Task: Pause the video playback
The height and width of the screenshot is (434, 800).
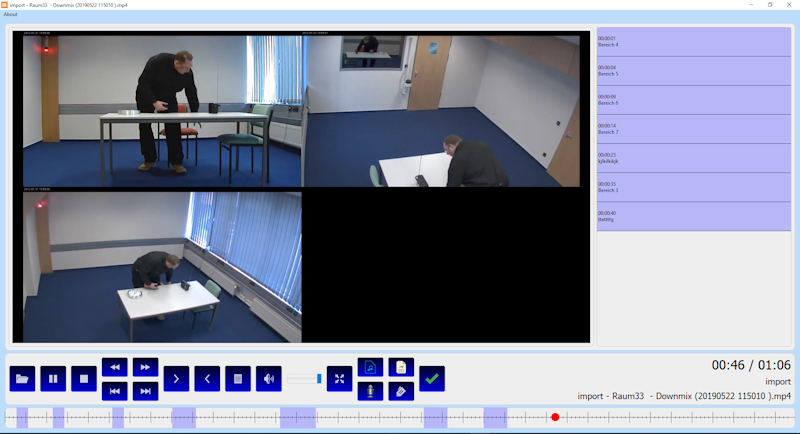Action: pyautogui.click(x=53, y=379)
